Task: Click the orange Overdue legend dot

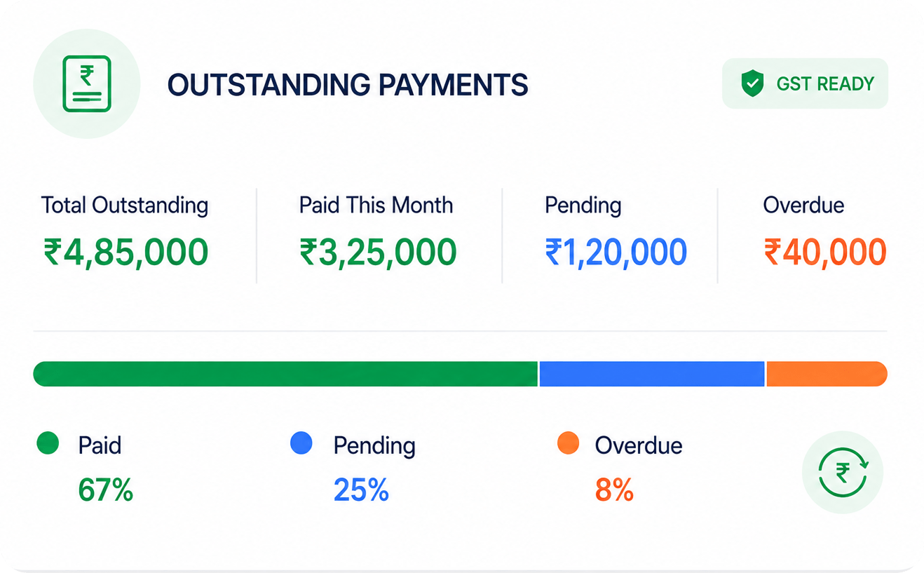Action: click(568, 443)
